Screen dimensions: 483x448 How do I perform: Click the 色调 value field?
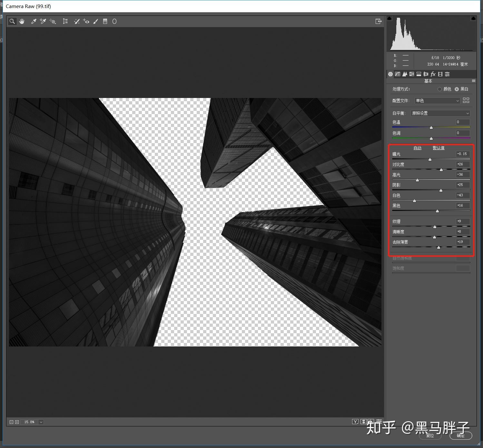click(463, 133)
